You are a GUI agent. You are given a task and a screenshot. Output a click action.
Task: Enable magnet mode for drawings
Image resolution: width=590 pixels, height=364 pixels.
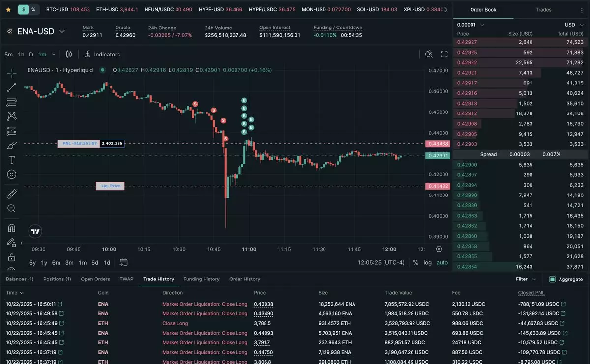(12, 228)
